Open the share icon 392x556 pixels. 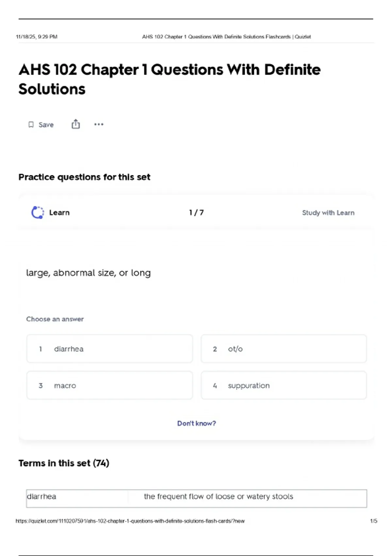[75, 124]
